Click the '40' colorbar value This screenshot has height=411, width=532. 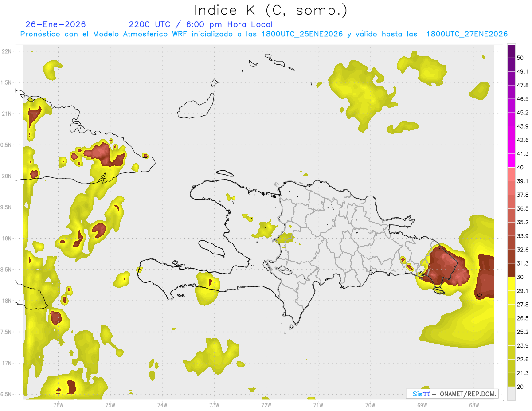pyautogui.click(x=520, y=168)
